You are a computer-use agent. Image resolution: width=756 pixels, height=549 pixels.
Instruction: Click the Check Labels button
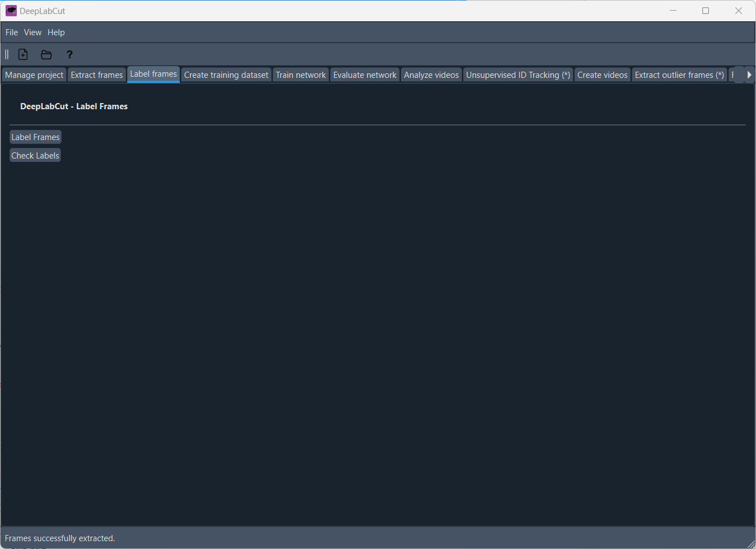coord(35,156)
